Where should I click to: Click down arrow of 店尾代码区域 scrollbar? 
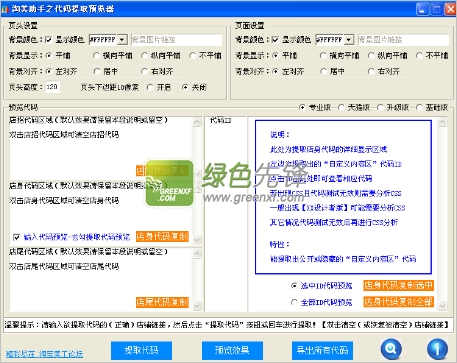[x=197, y=306]
